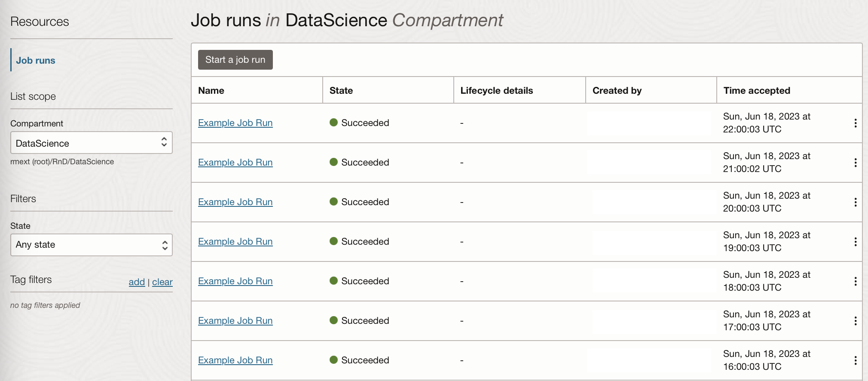Open actions menu for 16:00:03 UTC job run
868x381 pixels.
[855, 360]
